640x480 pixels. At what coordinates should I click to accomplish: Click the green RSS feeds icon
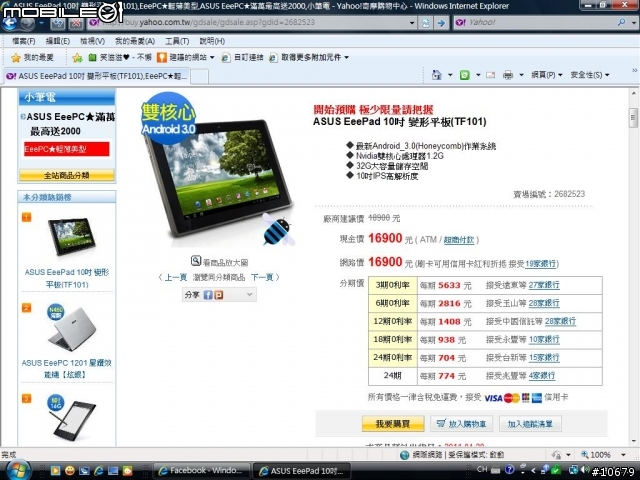coord(464,75)
